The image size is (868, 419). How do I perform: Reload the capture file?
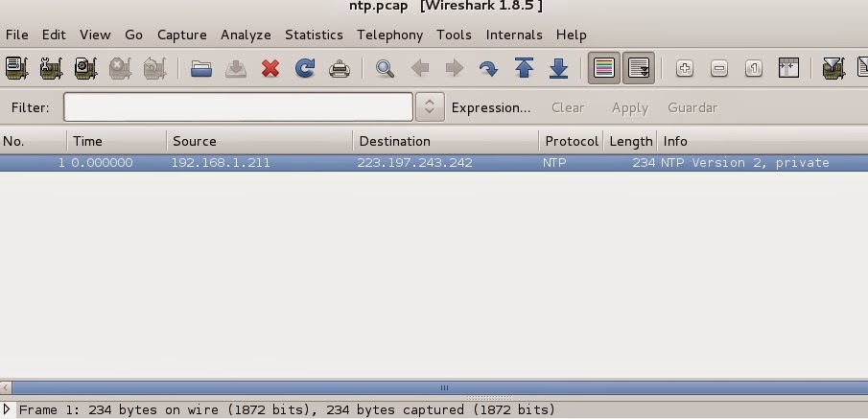click(305, 68)
